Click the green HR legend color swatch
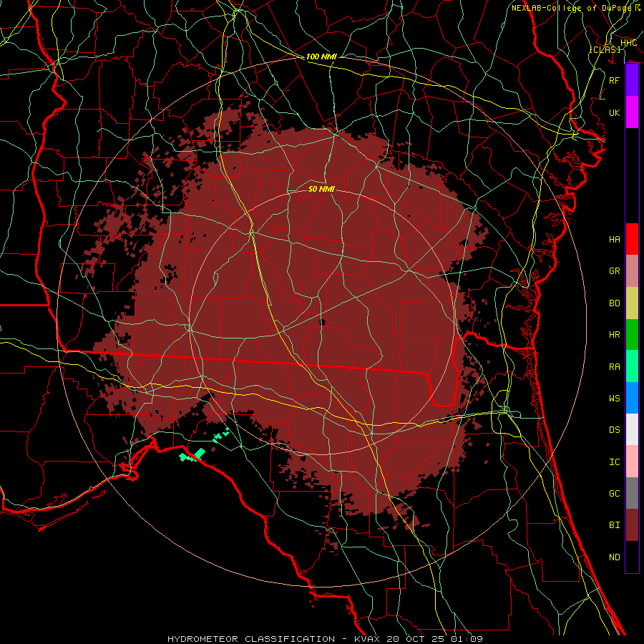This screenshot has width=644, height=644. click(632, 334)
